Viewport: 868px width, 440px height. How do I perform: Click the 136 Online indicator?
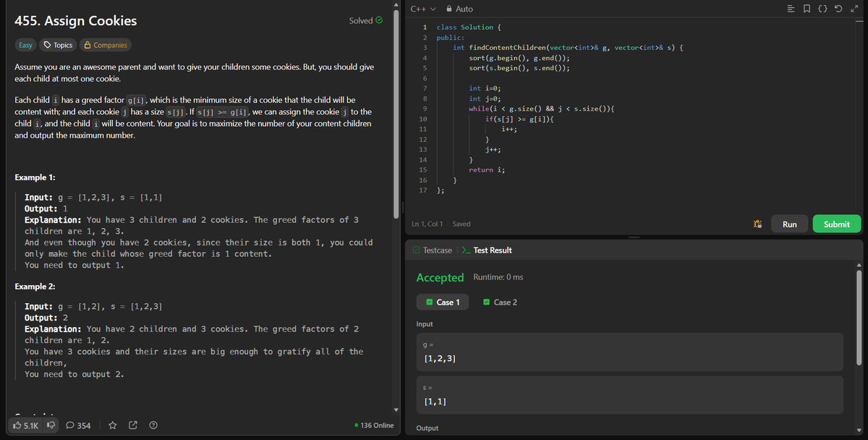click(x=375, y=426)
